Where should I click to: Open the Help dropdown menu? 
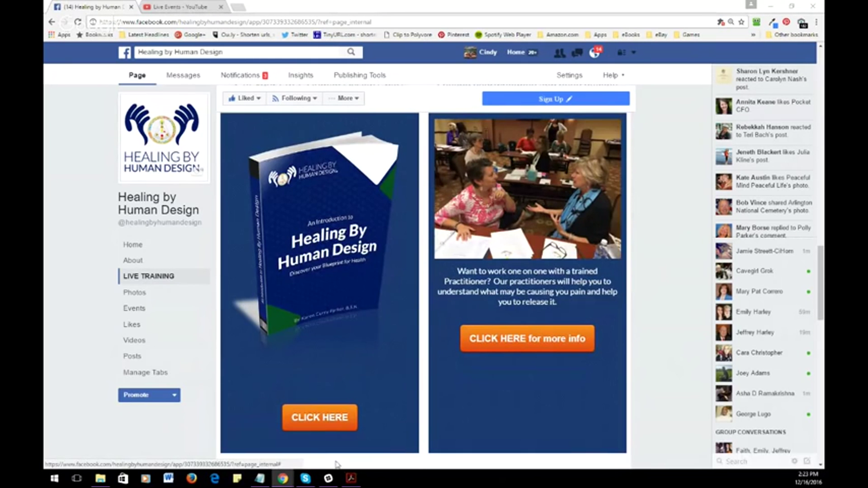point(613,75)
